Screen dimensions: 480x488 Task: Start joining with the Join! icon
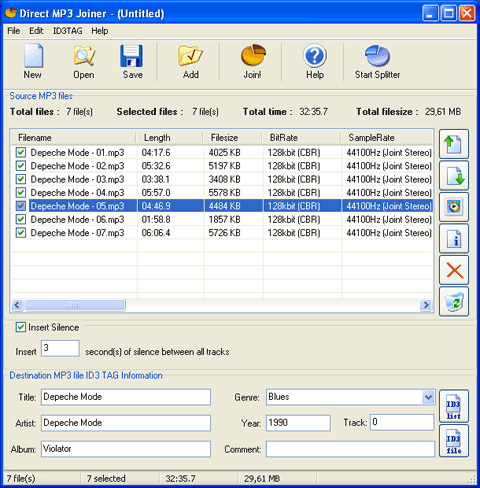click(x=253, y=55)
